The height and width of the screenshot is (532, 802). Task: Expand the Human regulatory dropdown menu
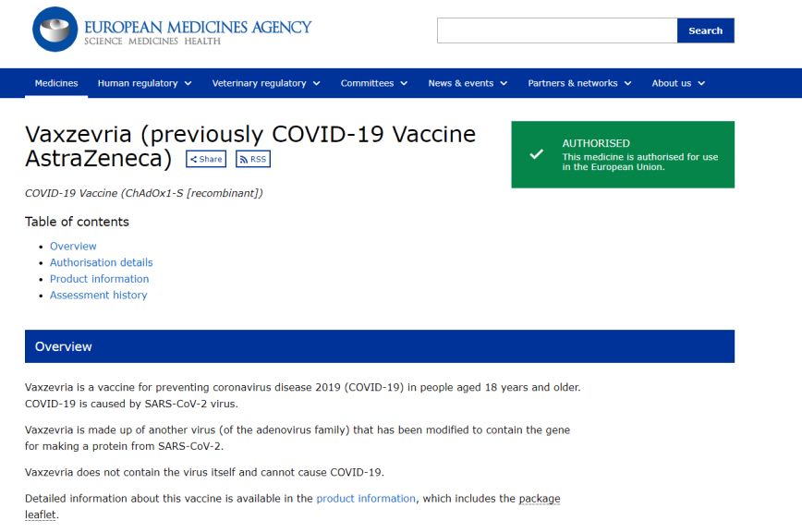pos(144,83)
